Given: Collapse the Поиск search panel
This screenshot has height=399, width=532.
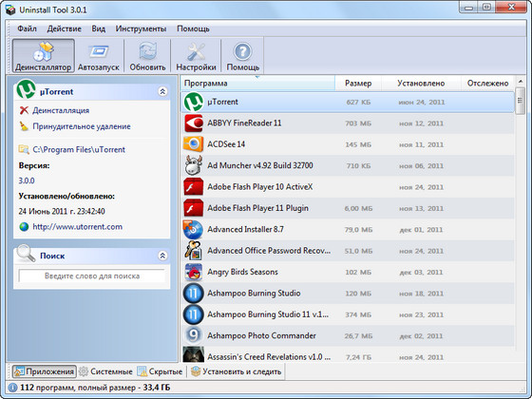Looking at the screenshot, I should [x=162, y=256].
